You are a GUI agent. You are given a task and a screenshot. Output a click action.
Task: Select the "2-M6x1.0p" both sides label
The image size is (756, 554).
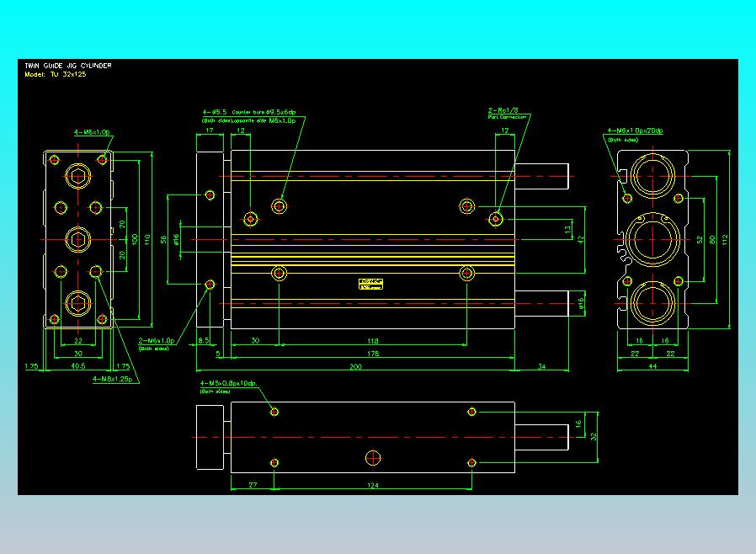click(157, 341)
